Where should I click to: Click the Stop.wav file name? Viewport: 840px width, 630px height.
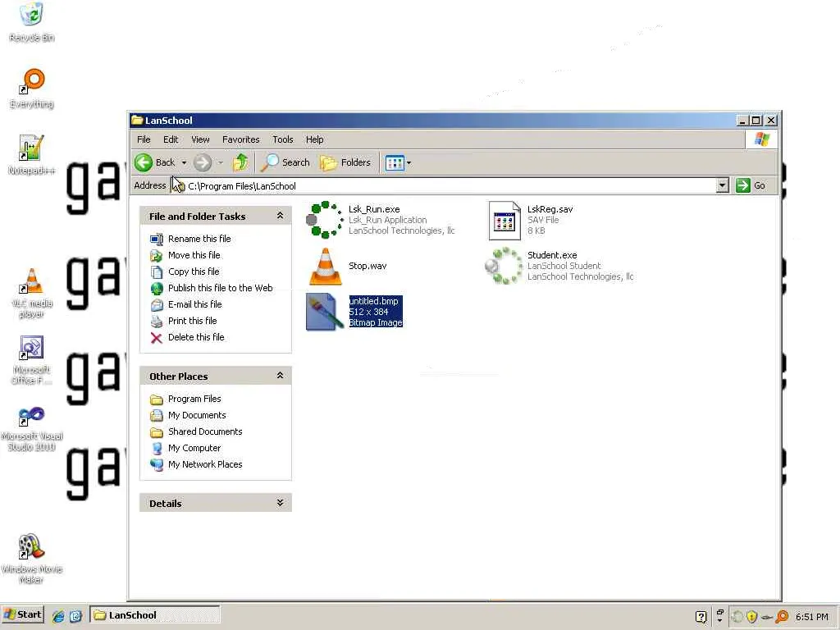pyautogui.click(x=367, y=267)
